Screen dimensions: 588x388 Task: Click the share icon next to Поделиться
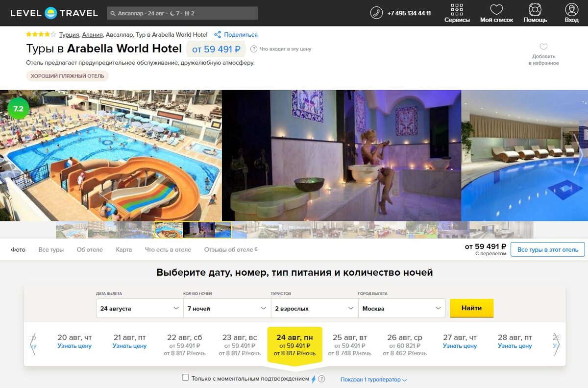click(x=218, y=35)
